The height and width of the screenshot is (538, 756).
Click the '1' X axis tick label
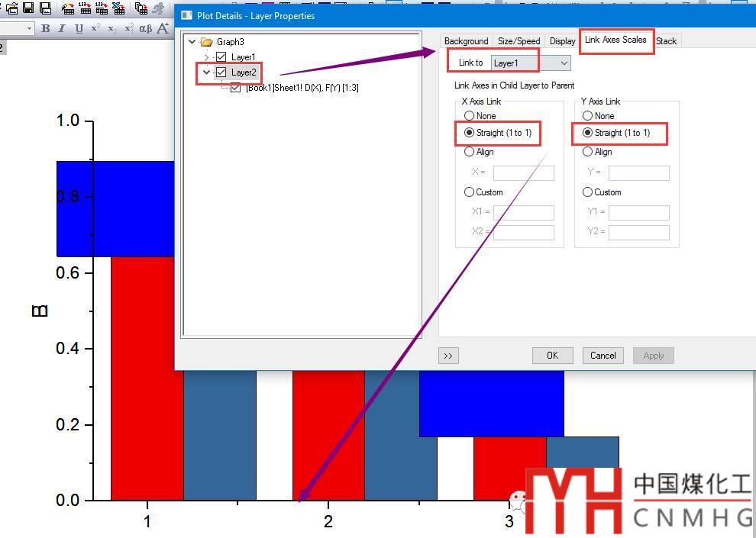point(147,521)
